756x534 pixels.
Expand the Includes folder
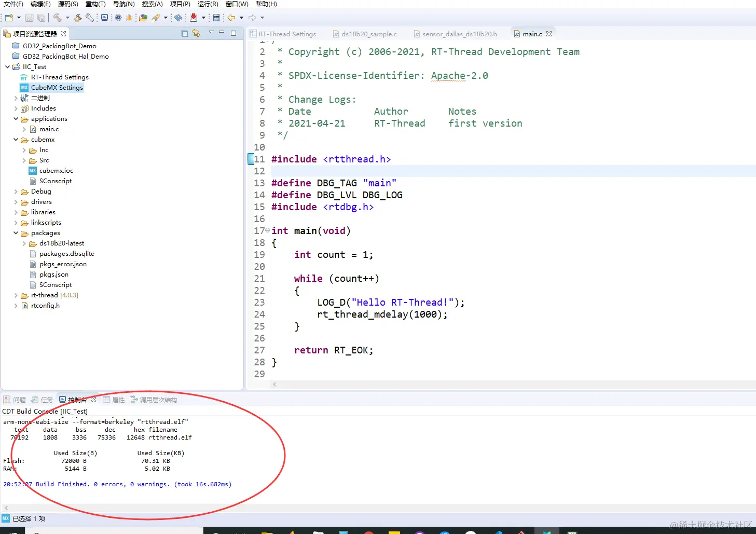point(16,108)
